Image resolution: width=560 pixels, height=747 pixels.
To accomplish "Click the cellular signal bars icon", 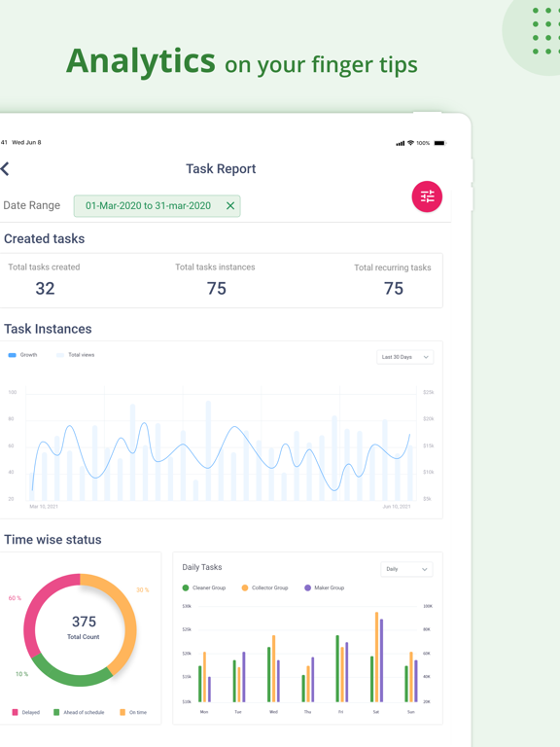I will 401,143.
